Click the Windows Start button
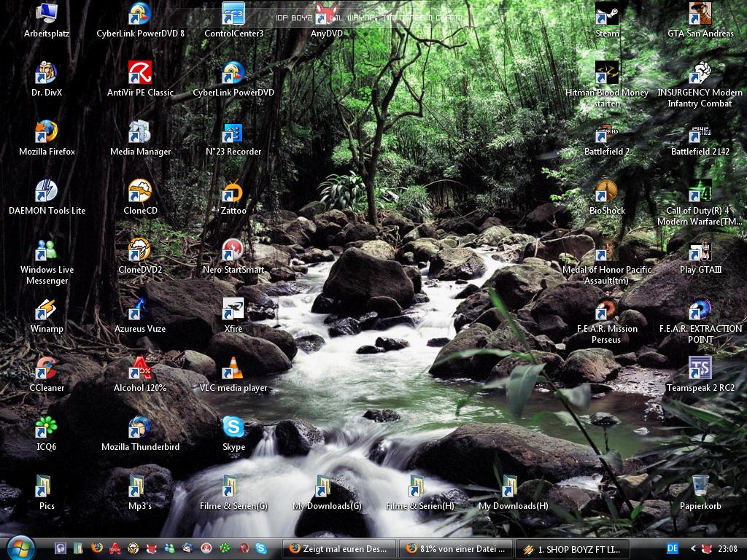 click(20, 548)
